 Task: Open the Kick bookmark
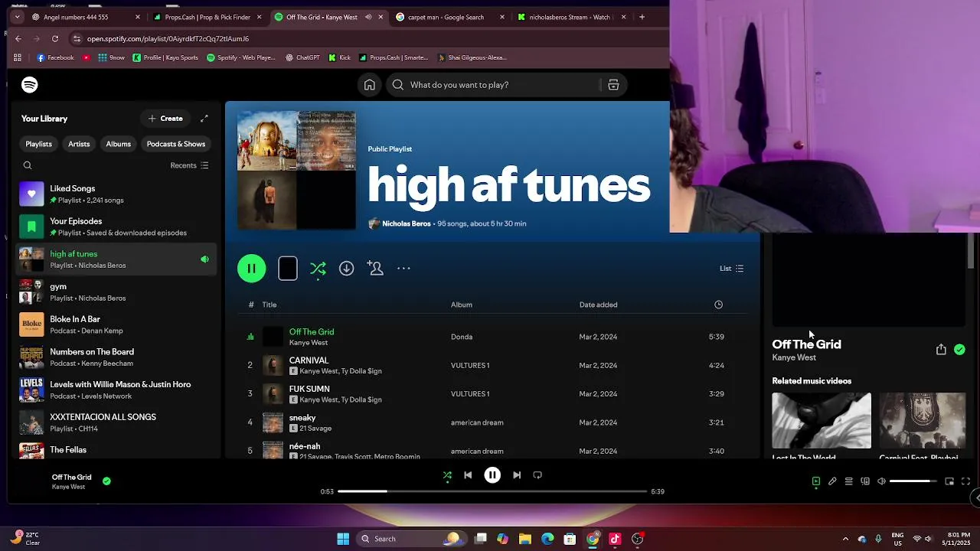[339, 57]
